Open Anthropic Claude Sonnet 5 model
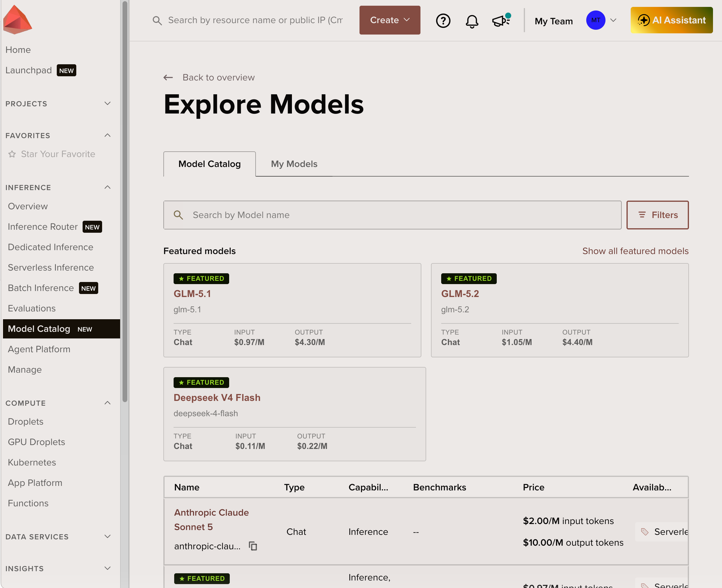The height and width of the screenshot is (588, 722). [211, 520]
